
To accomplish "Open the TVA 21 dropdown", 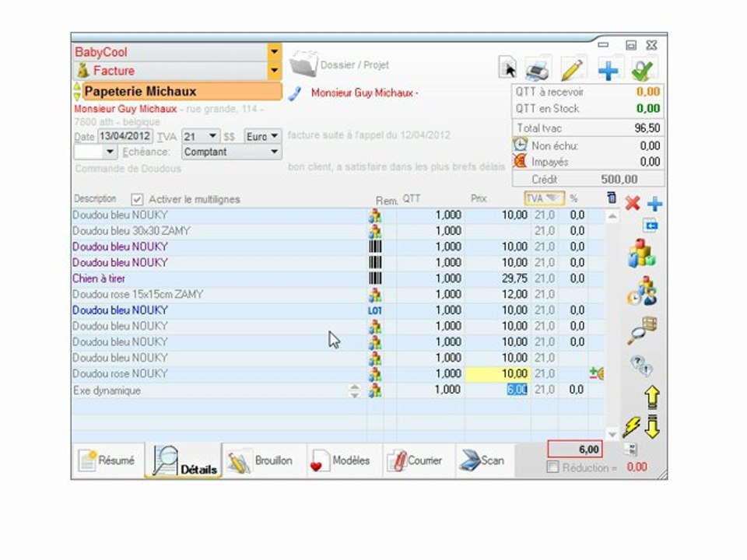I will tap(212, 136).
